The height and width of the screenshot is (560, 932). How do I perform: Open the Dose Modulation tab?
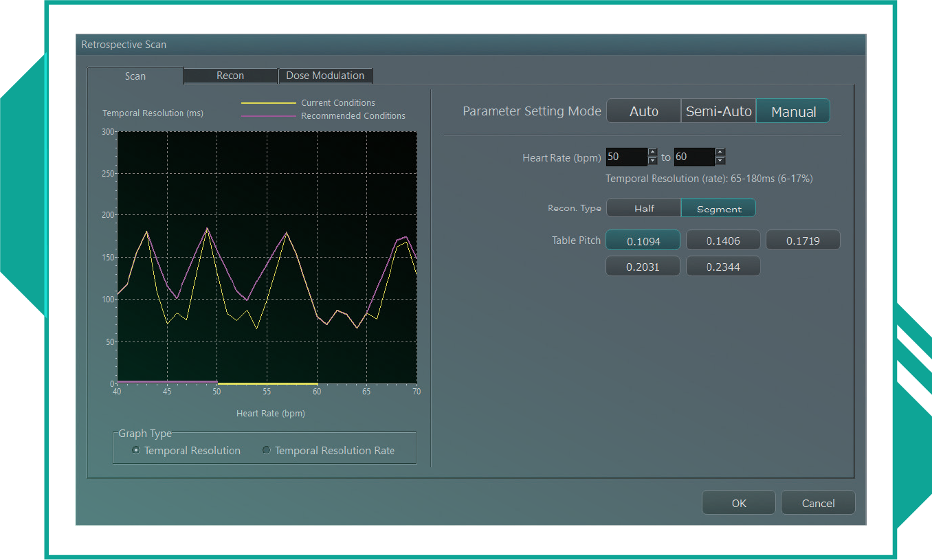click(325, 76)
